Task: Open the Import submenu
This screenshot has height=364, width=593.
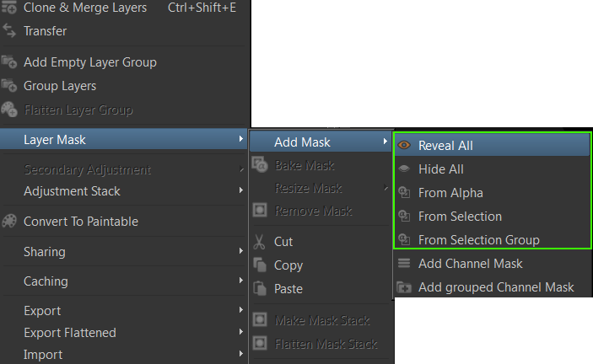Action: (241, 355)
